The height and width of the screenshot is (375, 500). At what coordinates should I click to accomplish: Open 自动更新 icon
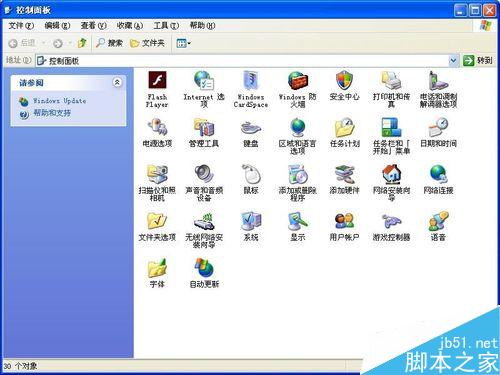pos(204,268)
